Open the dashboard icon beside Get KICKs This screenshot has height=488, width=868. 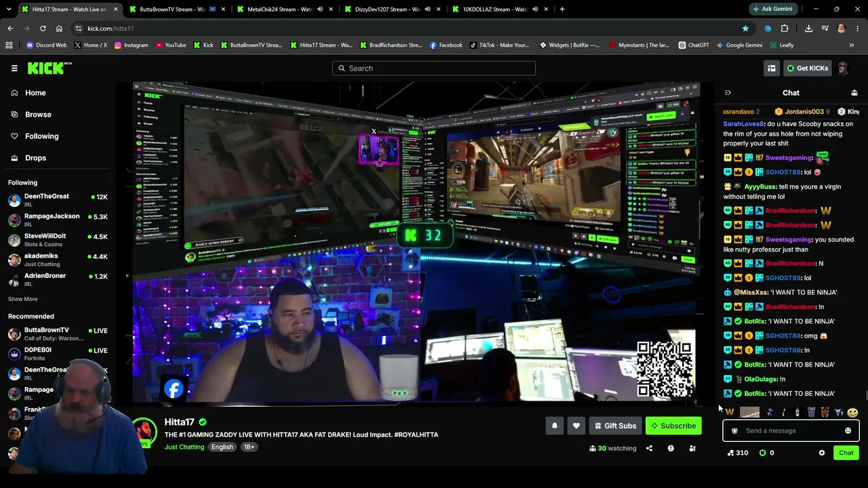pos(772,68)
